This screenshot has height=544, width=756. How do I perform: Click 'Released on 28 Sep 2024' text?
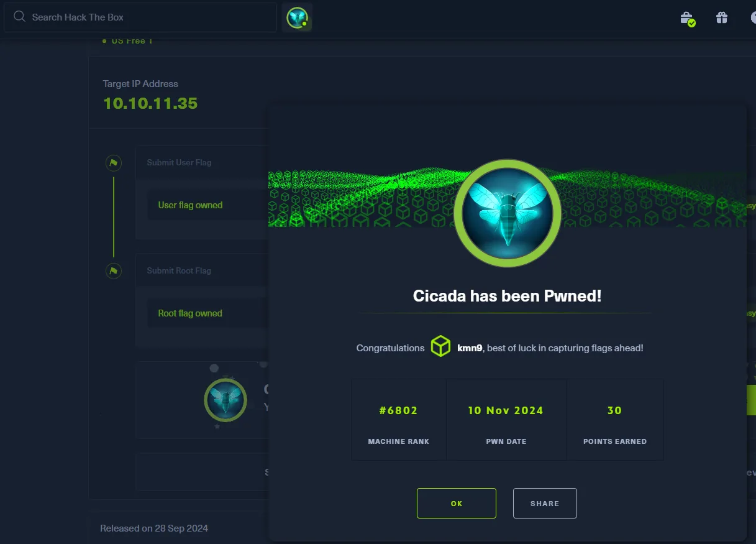coord(154,528)
